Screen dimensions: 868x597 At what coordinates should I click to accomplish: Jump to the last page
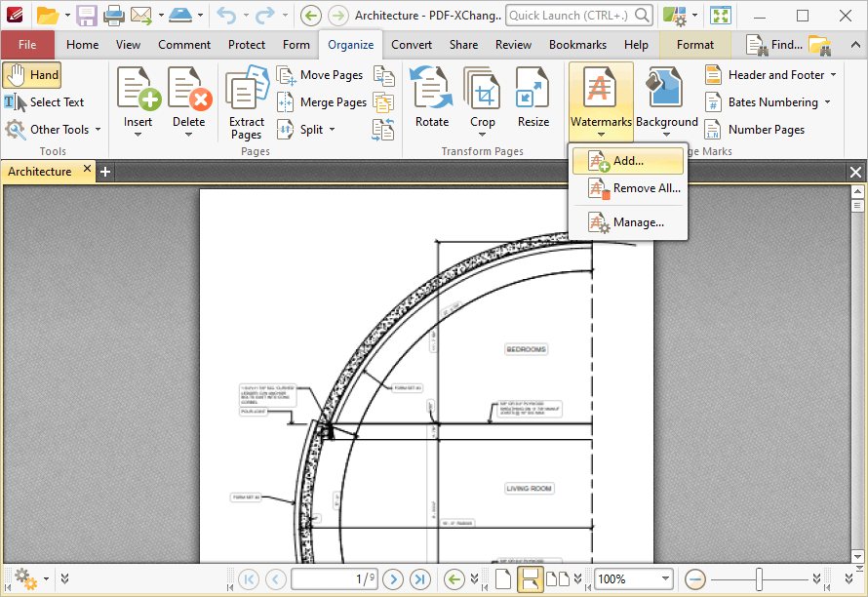(x=420, y=578)
